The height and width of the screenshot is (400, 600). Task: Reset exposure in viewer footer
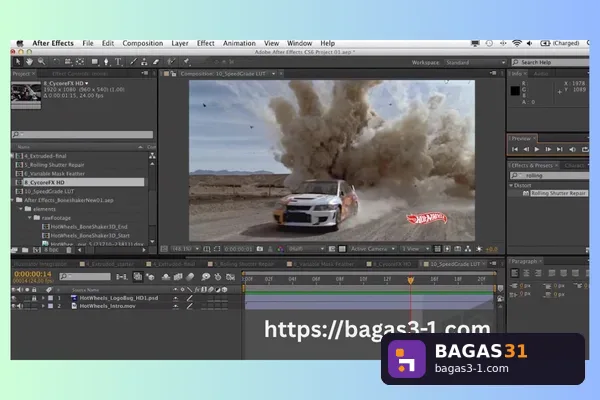pyautogui.click(x=479, y=249)
